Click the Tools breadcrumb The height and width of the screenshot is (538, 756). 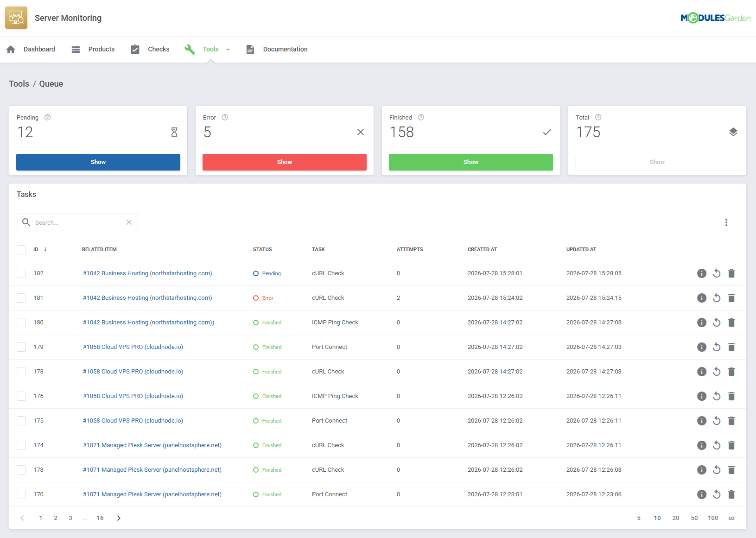(19, 84)
